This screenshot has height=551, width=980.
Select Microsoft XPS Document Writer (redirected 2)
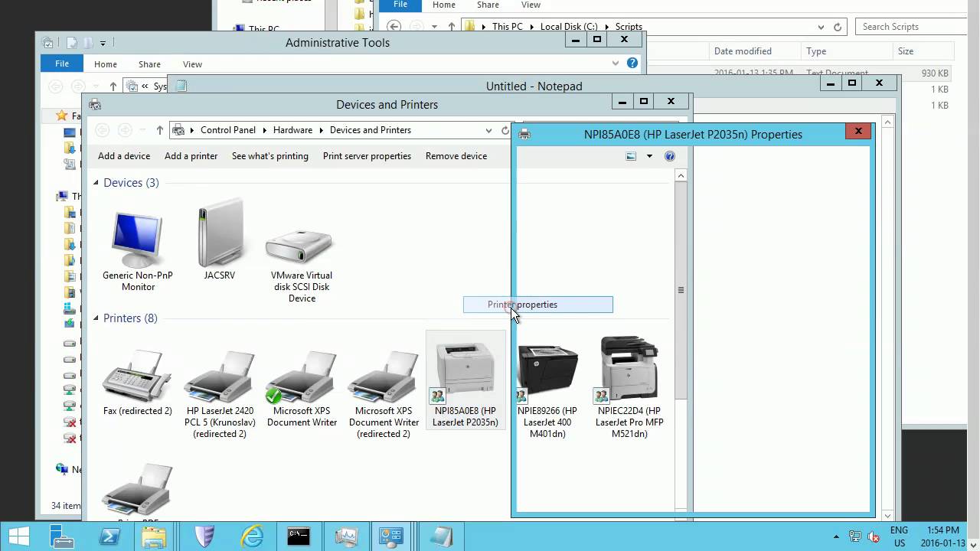[384, 394]
